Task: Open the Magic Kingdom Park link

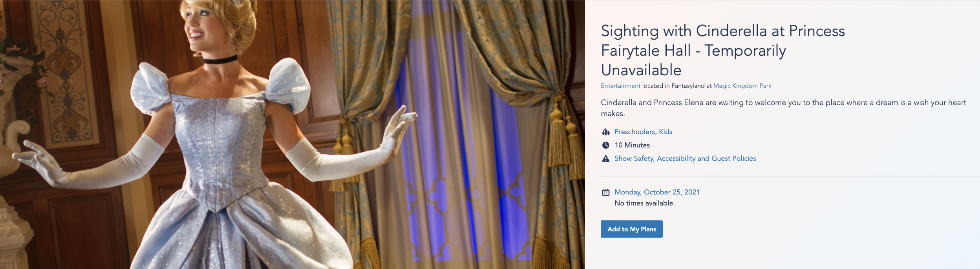Action: tap(742, 86)
